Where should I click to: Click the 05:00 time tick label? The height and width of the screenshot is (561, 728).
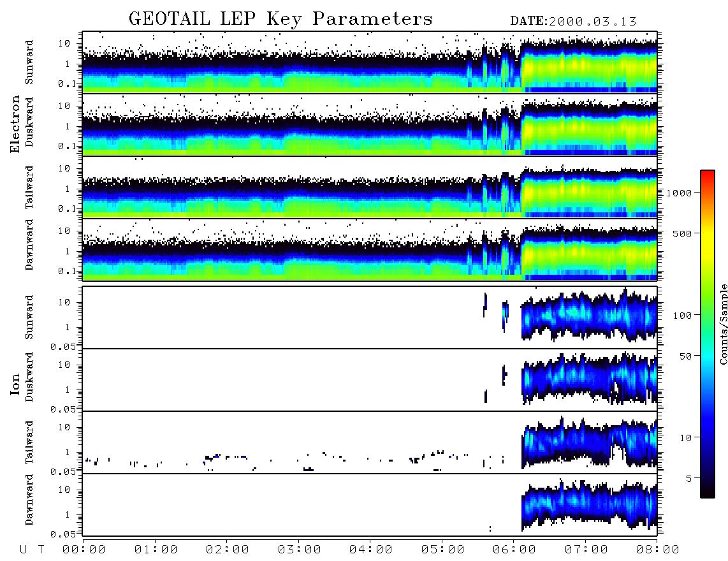click(443, 550)
